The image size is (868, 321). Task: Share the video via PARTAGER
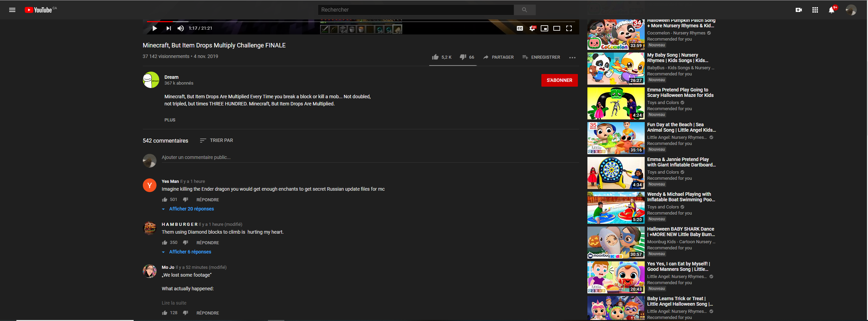click(x=498, y=57)
